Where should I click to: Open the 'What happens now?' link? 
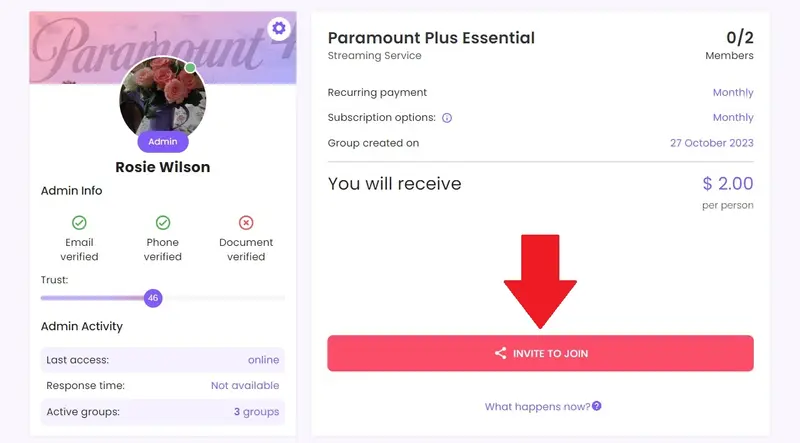coord(537,407)
